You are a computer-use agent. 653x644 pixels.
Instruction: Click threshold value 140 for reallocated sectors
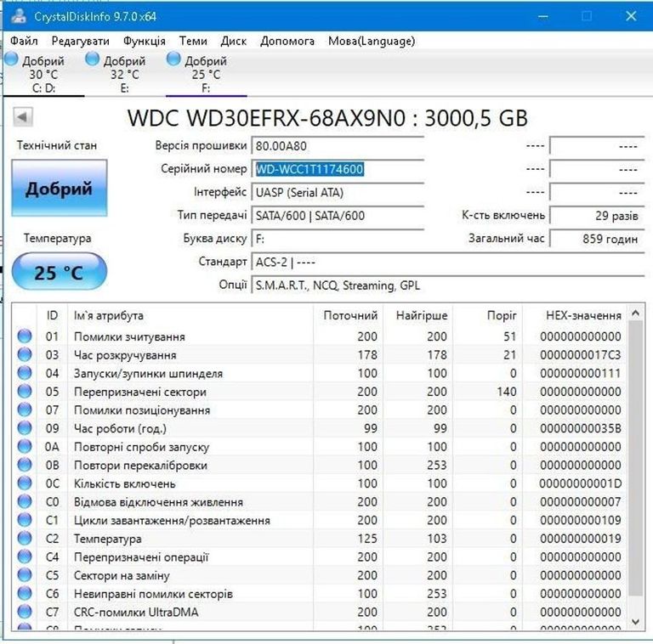tap(507, 392)
